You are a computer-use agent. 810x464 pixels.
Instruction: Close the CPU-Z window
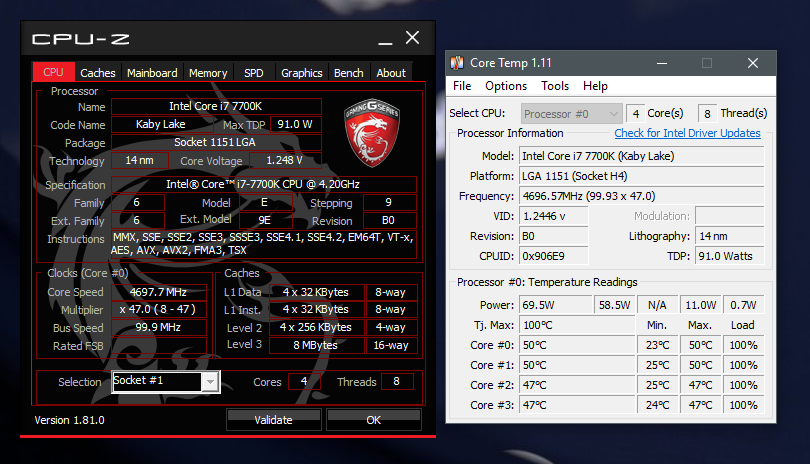pos(412,38)
